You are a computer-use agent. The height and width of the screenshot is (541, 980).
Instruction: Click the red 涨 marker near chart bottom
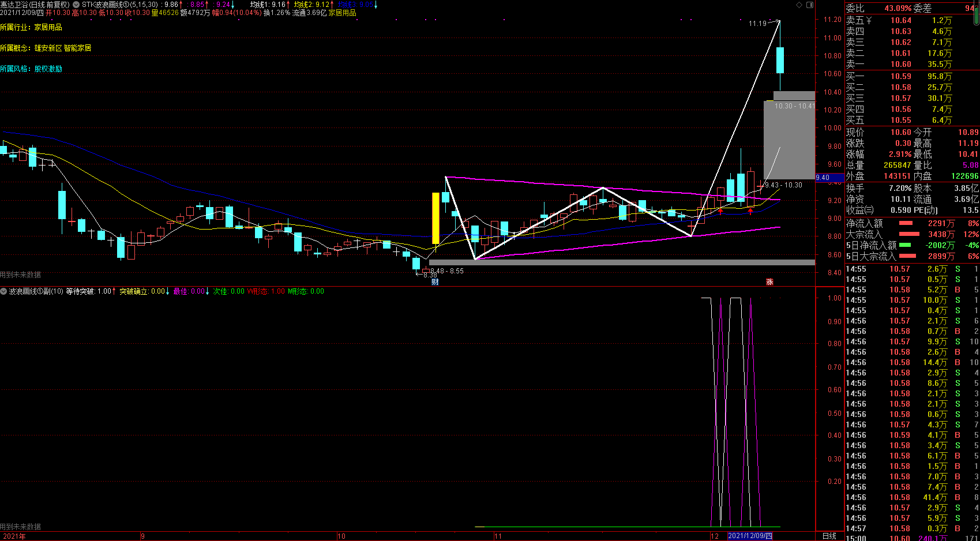coord(769,282)
